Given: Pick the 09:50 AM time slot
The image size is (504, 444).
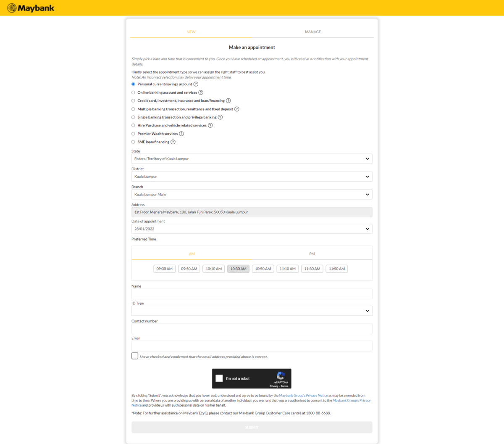Looking at the screenshot, I should pyautogui.click(x=189, y=269).
